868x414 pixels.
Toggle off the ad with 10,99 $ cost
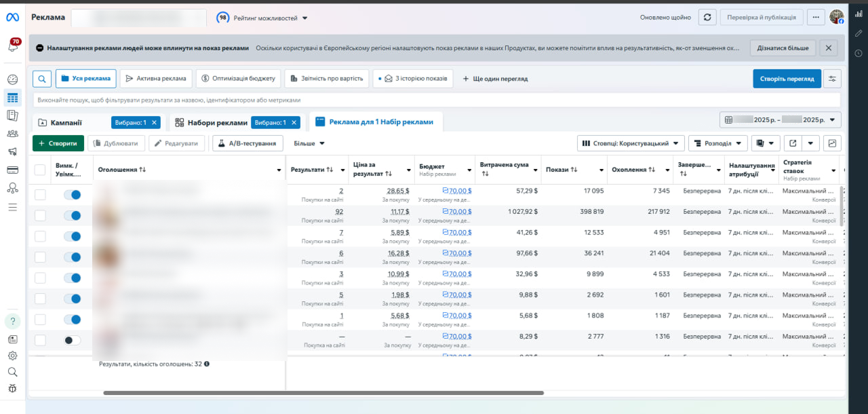tap(73, 278)
